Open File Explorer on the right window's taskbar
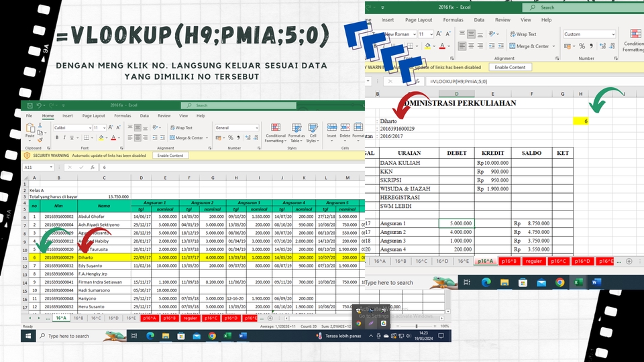 (x=504, y=282)
